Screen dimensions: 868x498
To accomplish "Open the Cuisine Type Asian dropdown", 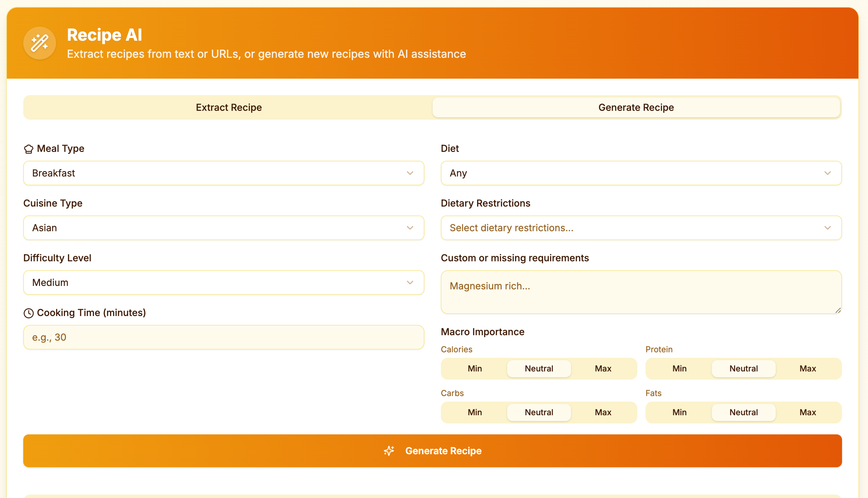I will click(223, 228).
